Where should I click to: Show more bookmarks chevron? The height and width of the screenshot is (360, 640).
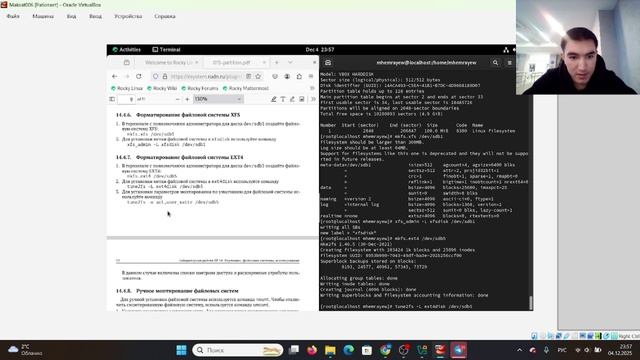coord(312,88)
